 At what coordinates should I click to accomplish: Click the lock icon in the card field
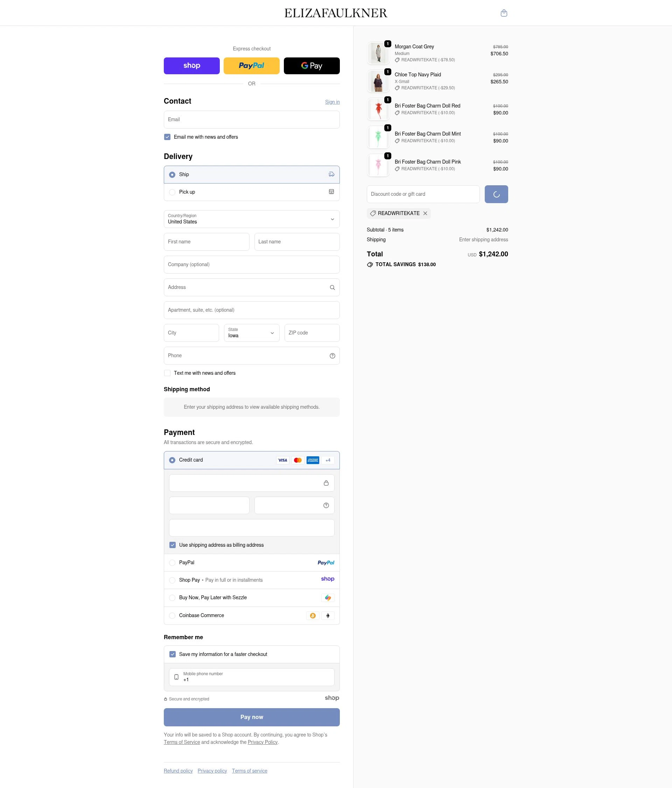click(326, 483)
